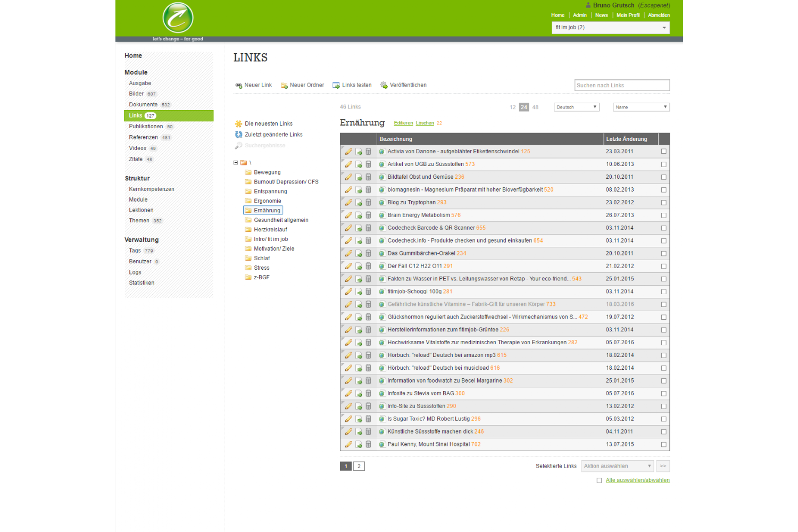Open the Deutsch language dropdown

pyautogui.click(x=576, y=107)
